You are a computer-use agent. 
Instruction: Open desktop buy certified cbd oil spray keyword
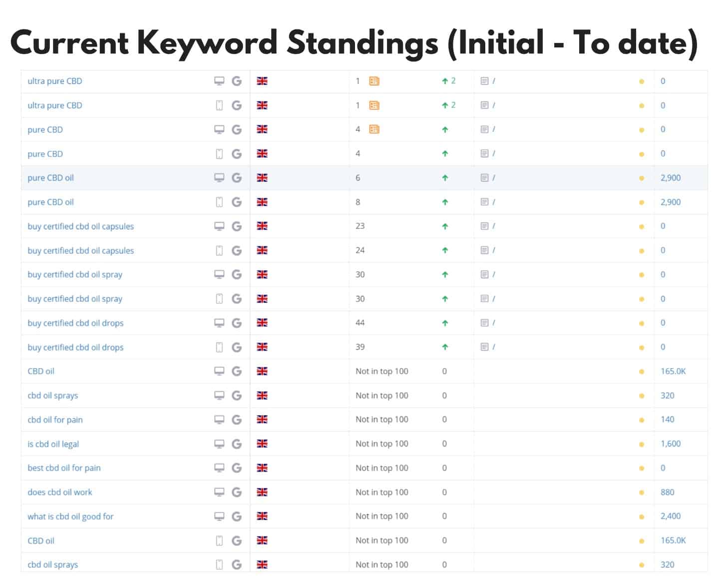pyautogui.click(x=75, y=274)
